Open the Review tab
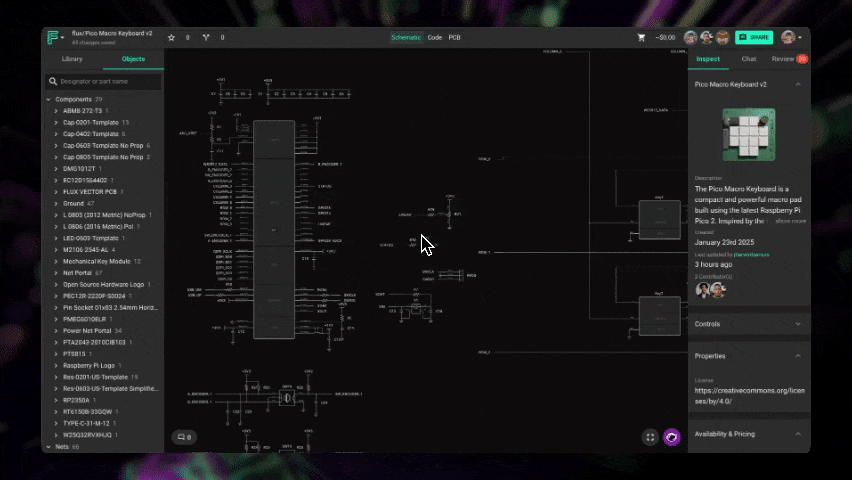Viewport: 852px width, 480px height. (783, 59)
